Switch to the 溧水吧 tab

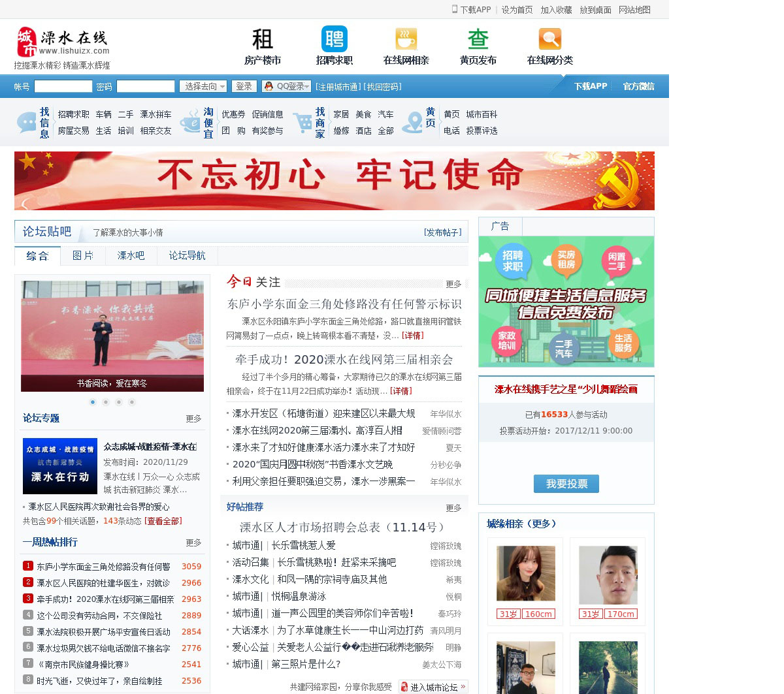pos(131,256)
